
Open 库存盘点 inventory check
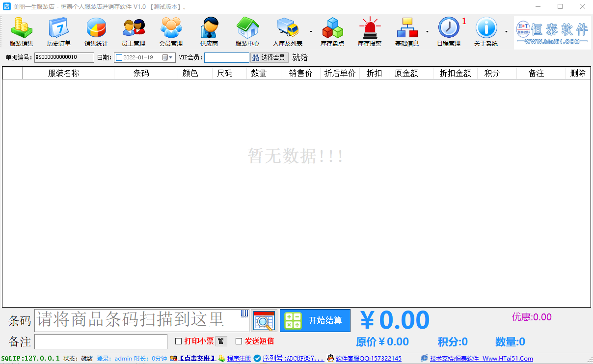(332, 32)
